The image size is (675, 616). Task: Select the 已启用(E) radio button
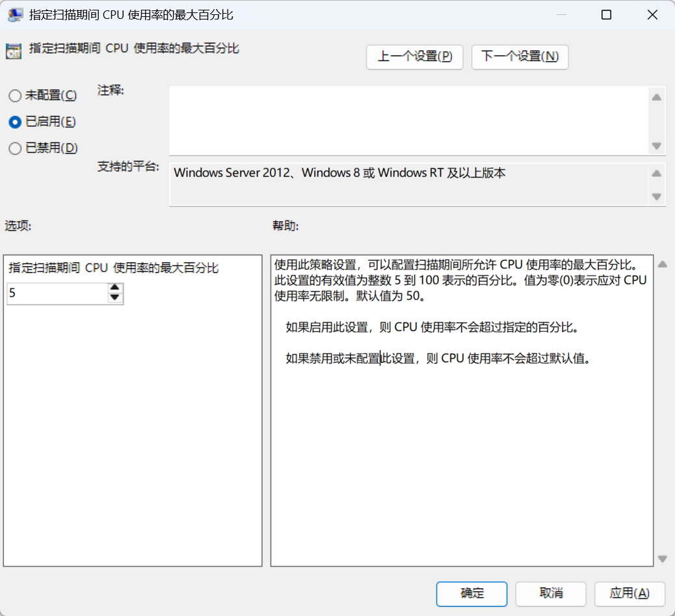[15, 122]
